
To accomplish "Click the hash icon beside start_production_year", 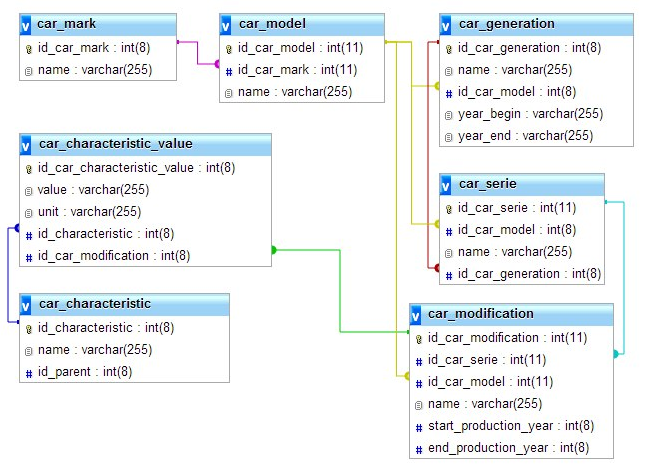I will (418, 426).
